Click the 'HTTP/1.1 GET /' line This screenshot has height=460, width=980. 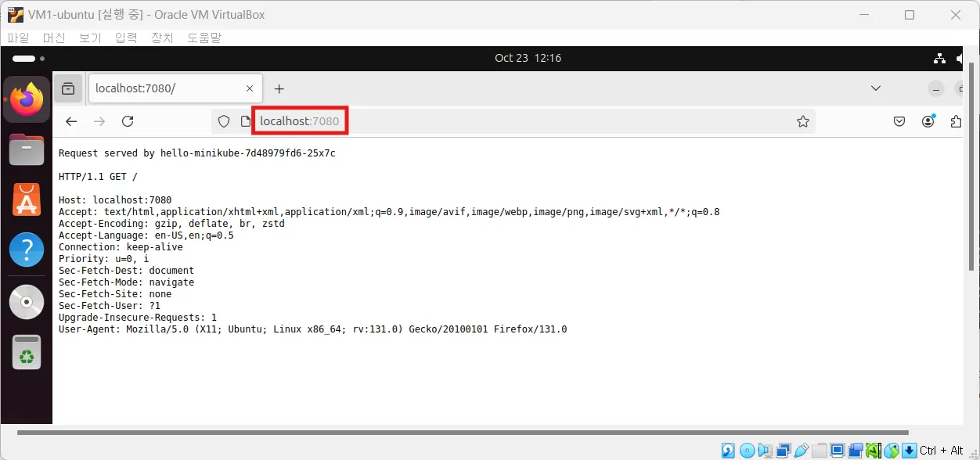98,177
